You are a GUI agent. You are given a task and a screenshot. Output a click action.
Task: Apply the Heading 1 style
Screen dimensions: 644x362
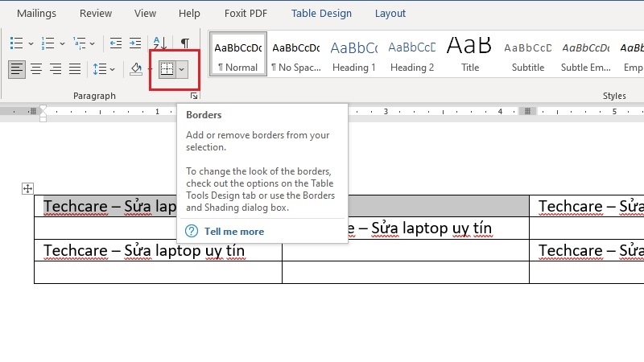tap(354, 54)
